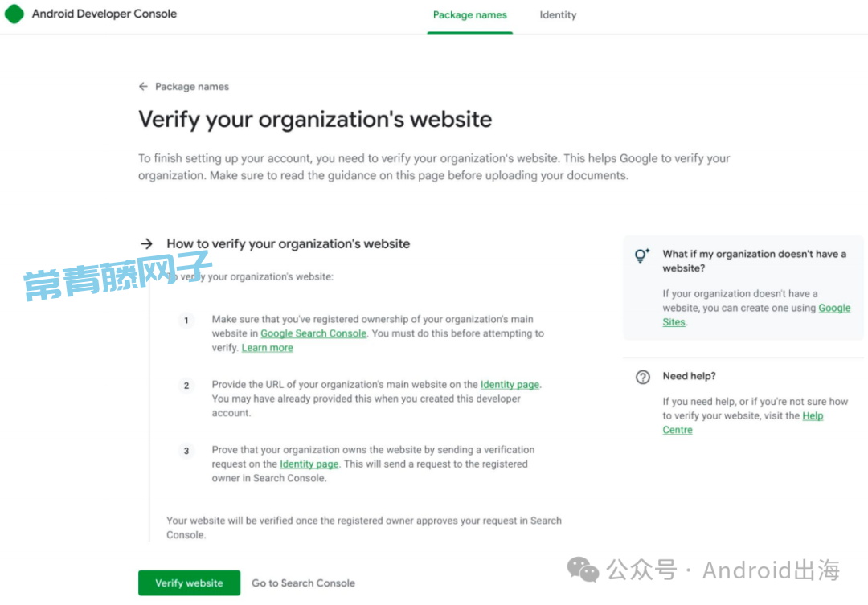The height and width of the screenshot is (605, 868).
Task: Click the green Android Developer Console logo
Action: (x=14, y=14)
